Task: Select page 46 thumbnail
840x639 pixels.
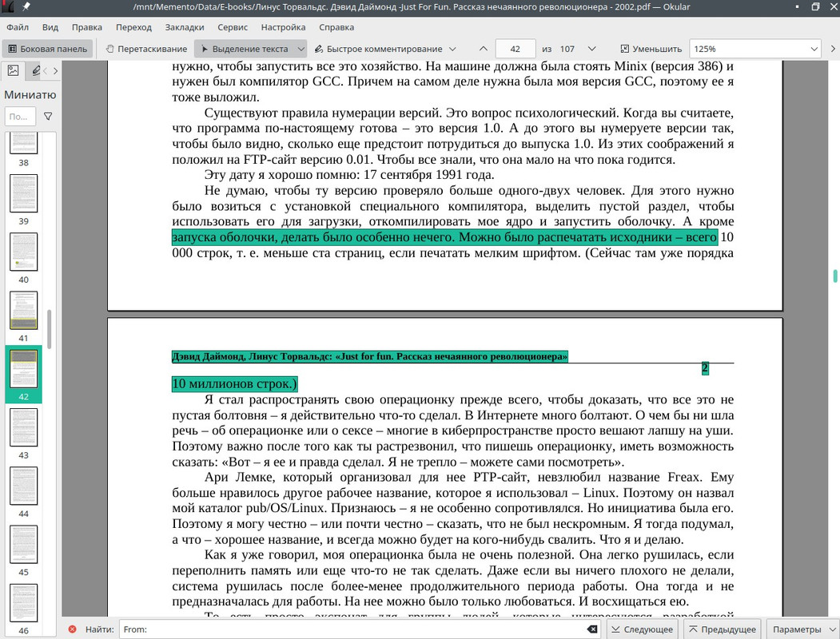Action: coord(23,602)
